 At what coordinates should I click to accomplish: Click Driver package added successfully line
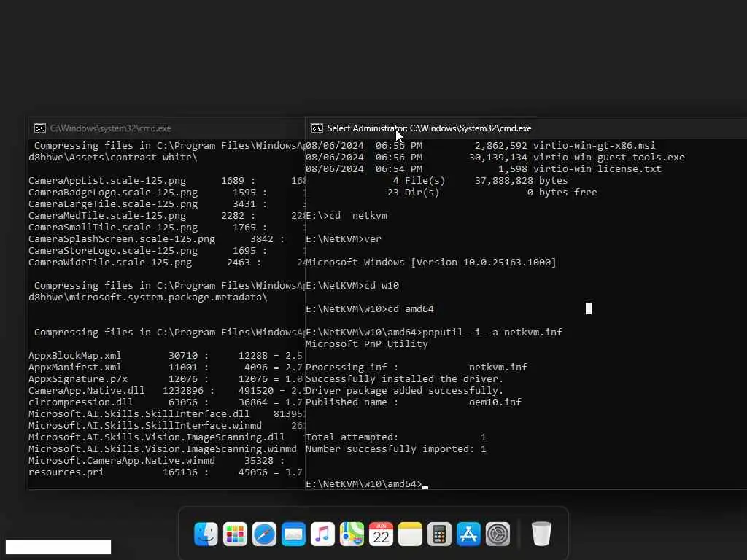(x=404, y=391)
